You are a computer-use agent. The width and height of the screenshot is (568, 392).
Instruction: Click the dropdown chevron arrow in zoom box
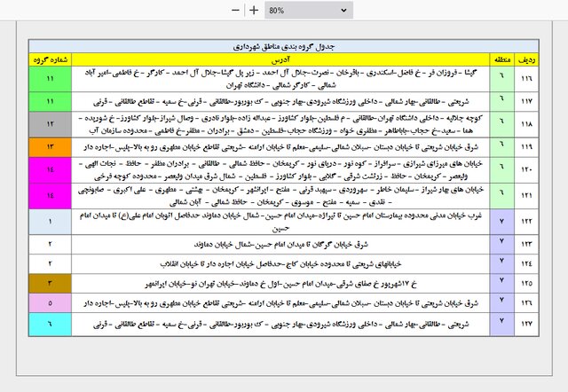coord(343,10)
